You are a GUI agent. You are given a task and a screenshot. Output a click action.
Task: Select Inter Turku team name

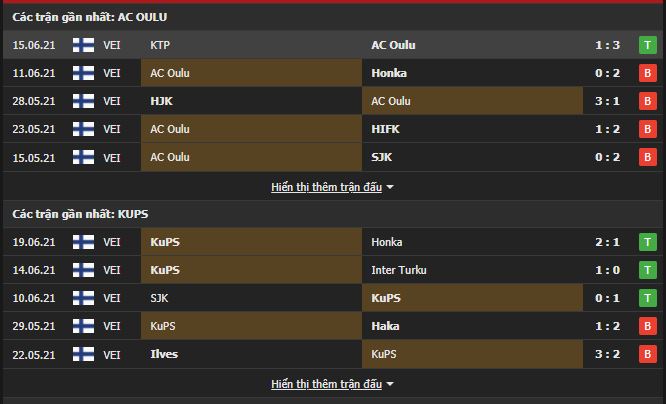398,270
